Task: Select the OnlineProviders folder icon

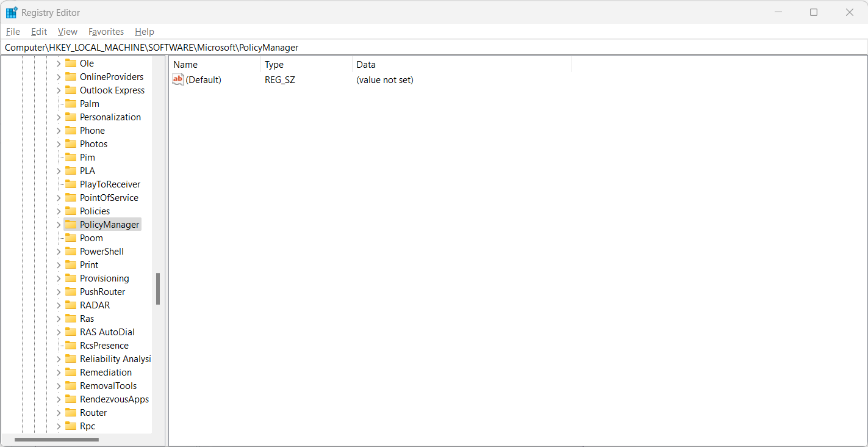Action: click(71, 77)
